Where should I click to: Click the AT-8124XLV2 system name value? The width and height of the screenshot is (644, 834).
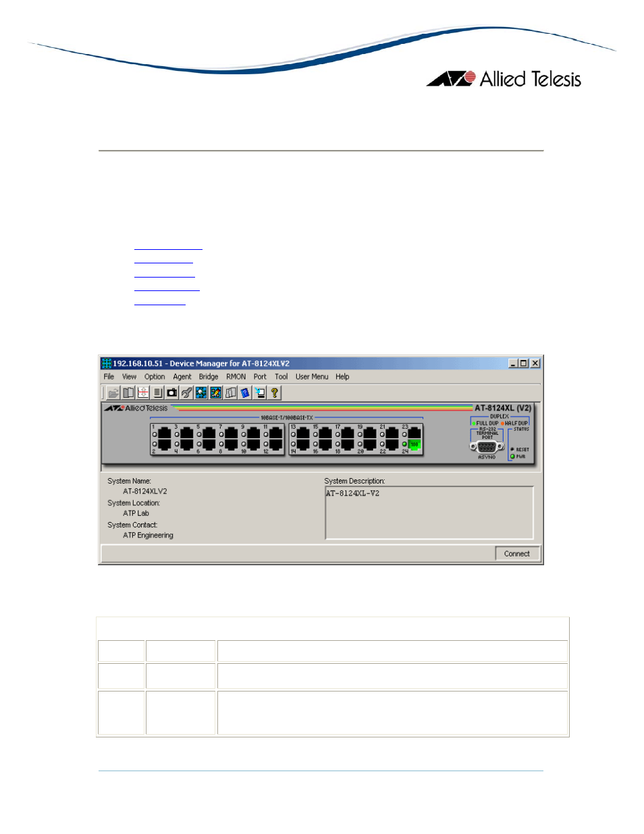click(145, 492)
